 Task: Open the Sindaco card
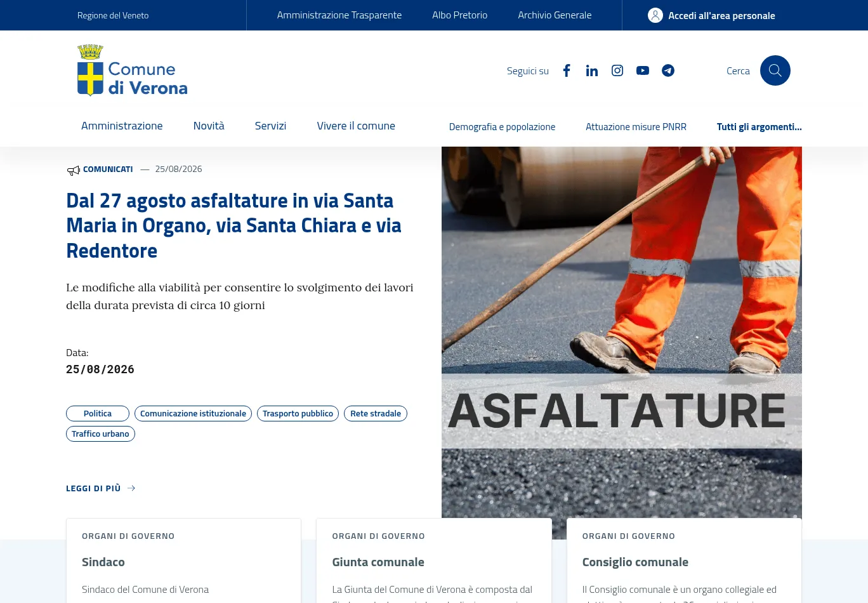point(183,560)
